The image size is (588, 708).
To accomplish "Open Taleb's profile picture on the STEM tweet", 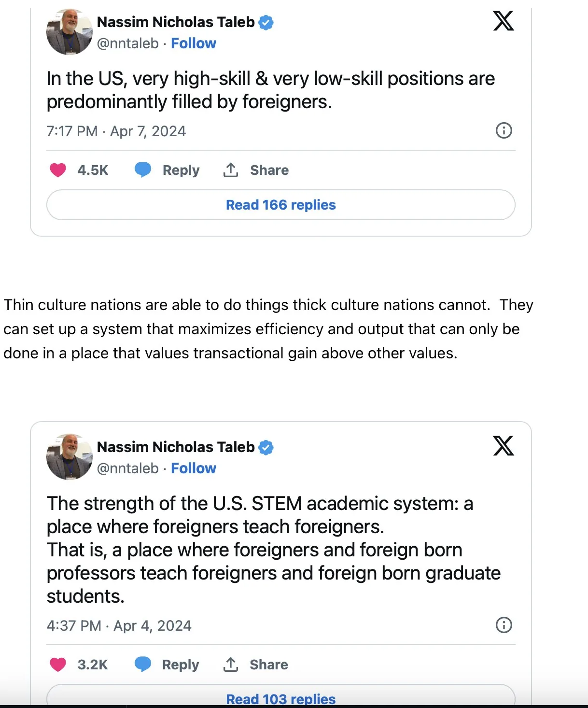I will click(x=69, y=457).
